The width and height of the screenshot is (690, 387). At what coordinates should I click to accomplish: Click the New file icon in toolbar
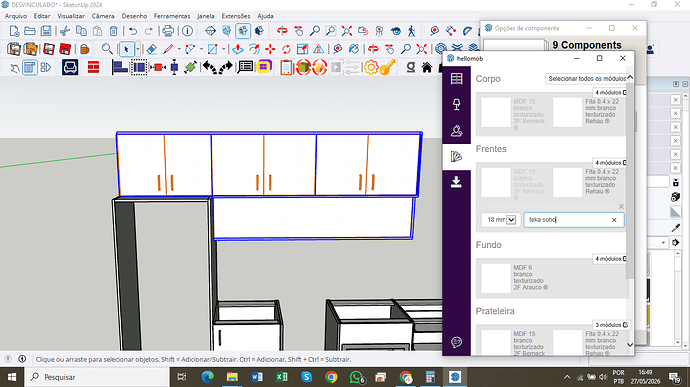coord(14,31)
